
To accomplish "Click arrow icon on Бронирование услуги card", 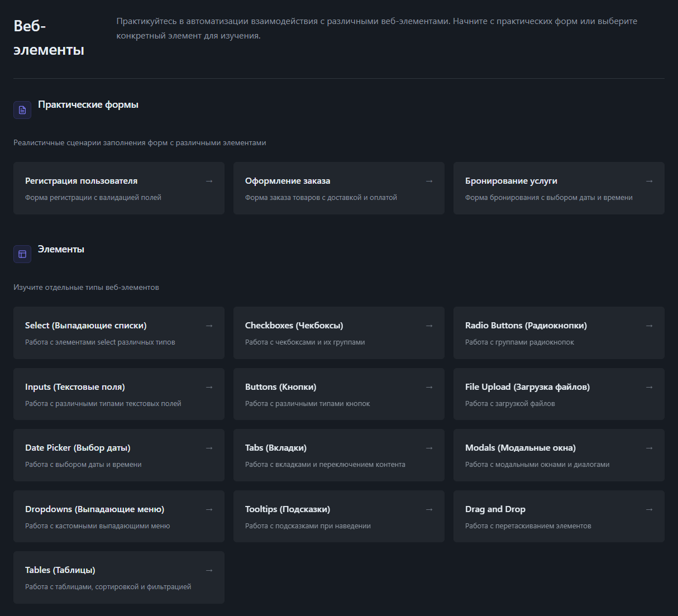I will pos(649,181).
